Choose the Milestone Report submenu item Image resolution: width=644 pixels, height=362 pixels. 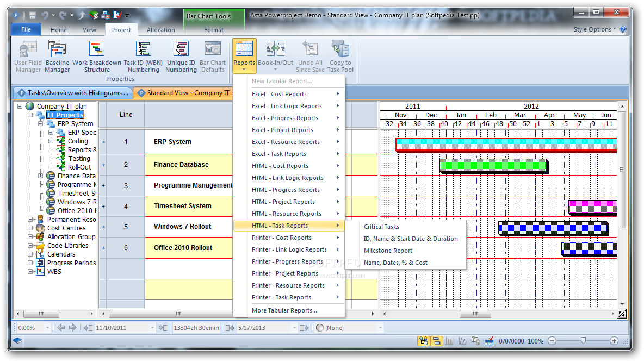pos(388,251)
